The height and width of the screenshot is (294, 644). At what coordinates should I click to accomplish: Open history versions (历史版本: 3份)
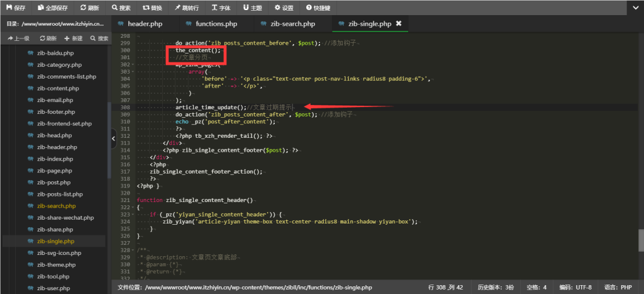point(496,288)
